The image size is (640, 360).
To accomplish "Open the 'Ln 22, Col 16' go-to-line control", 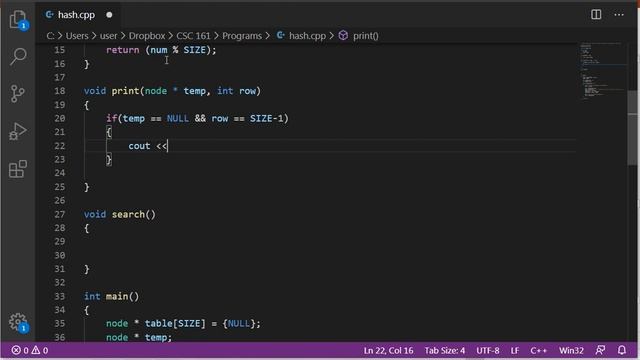I will [x=388, y=351].
